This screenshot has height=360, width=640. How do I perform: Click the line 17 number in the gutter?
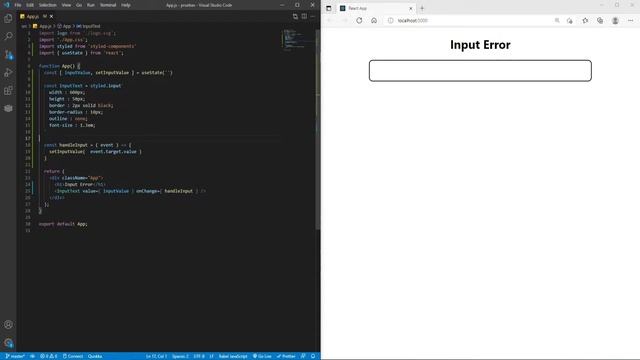(x=28, y=138)
